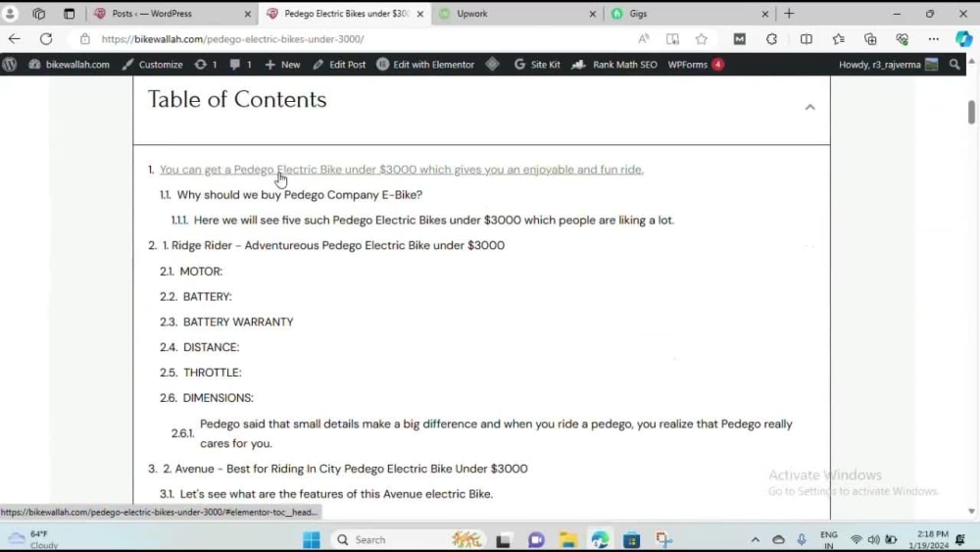
Task: Jump to 'Let's see what are the features'
Action: pos(336,494)
